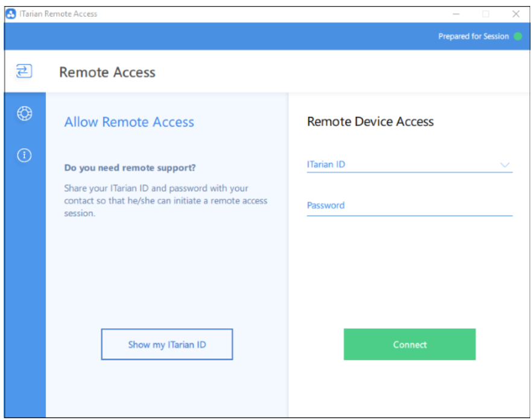Click the share ITarian ID instruction paragraph

tap(165, 201)
